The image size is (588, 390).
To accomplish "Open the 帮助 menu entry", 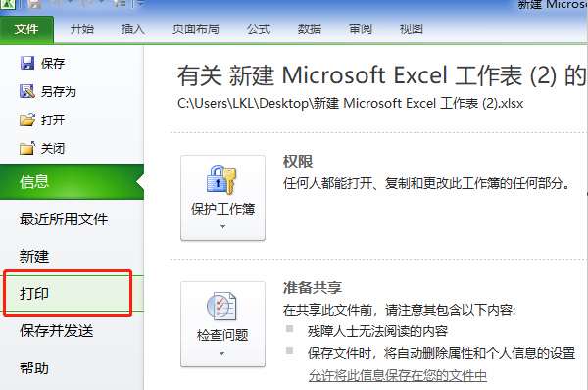I will [34, 367].
